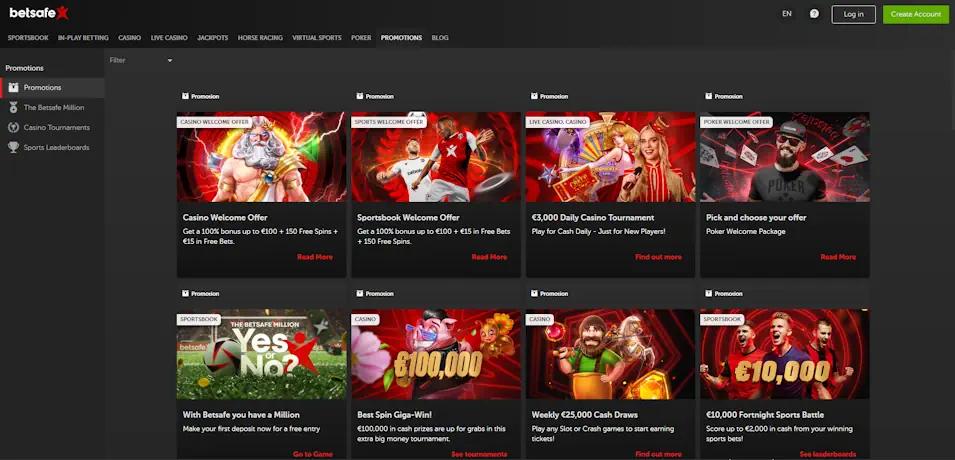Open the Casino menu item
Image resolution: width=955 pixels, height=460 pixels.
click(x=130, y=38)
